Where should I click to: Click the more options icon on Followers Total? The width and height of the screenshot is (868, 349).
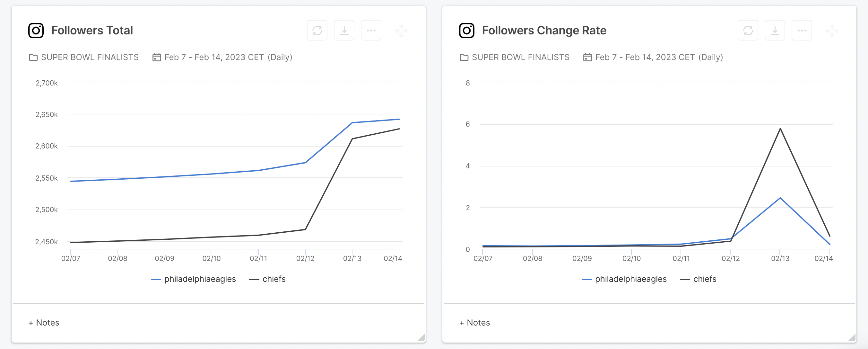point(370,30)
